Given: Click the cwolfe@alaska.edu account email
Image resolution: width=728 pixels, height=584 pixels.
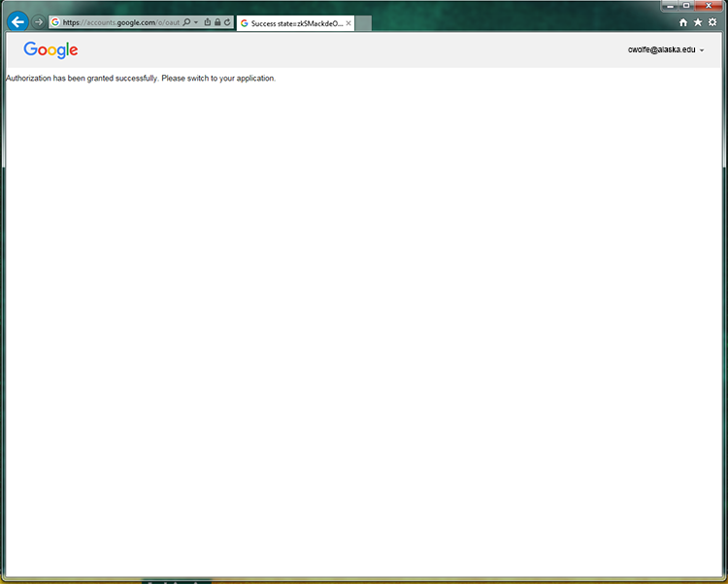Looking at the screenshot, I should point(662,50).
